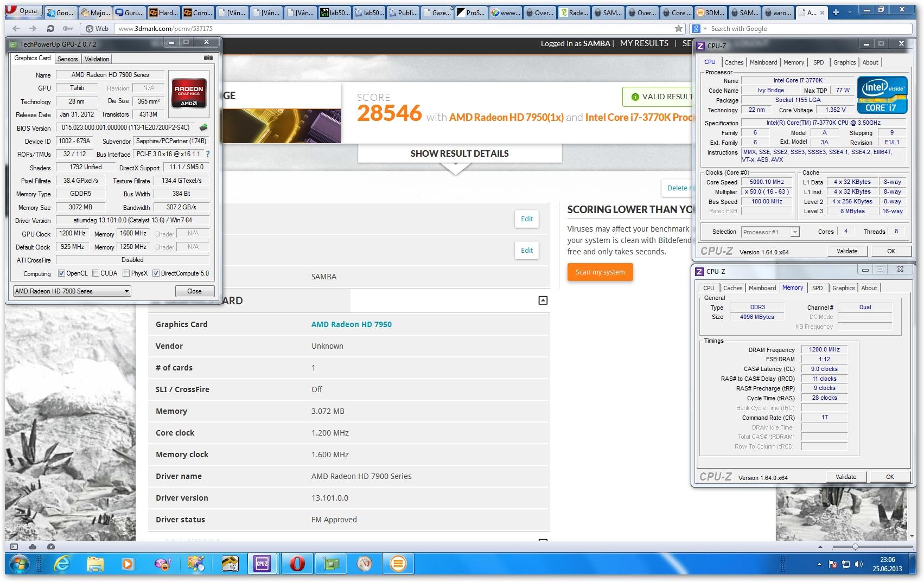Click the password wand key icon
This screenshot has height=582, width=924.
pyautogui.click(x=67, y=29)
